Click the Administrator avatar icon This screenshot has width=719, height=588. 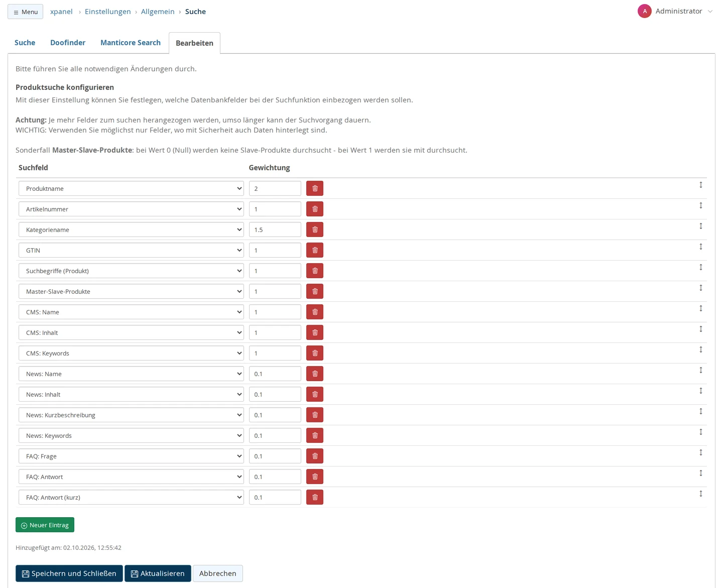click(x=645, y=11)
